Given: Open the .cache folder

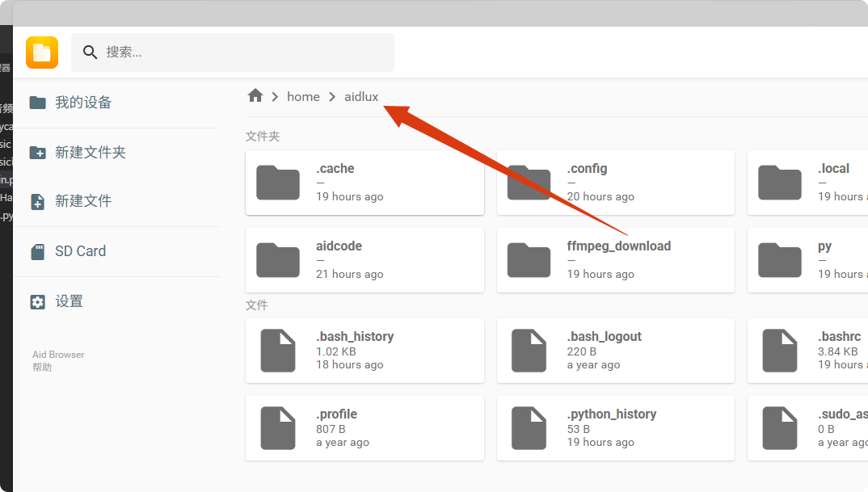Looking at the screenshot, I should pos(364,183).
